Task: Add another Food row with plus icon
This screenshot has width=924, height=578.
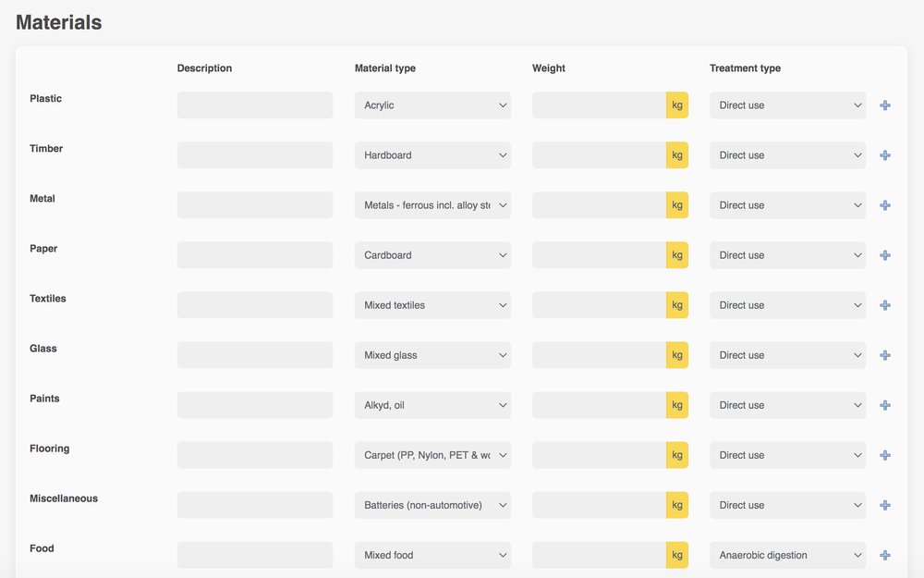Action: (x=884, y=556)
